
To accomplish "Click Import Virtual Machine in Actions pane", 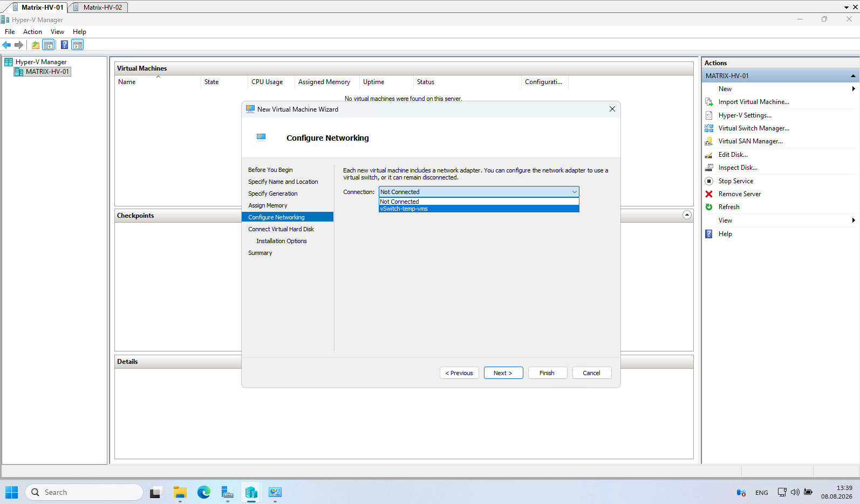I will [x=754, y=102].
